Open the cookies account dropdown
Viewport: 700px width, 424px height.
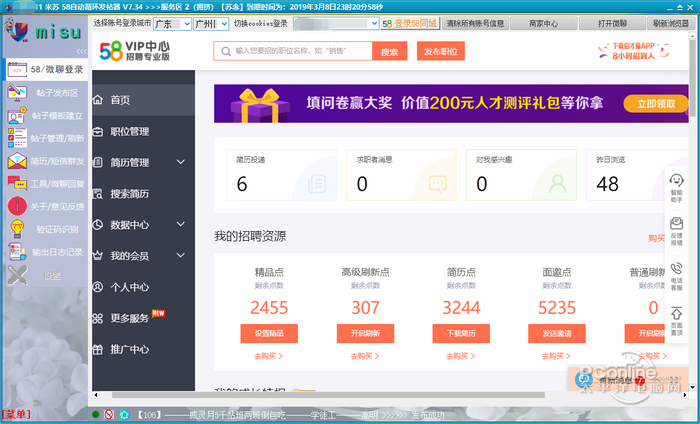(x=336, y=24)
